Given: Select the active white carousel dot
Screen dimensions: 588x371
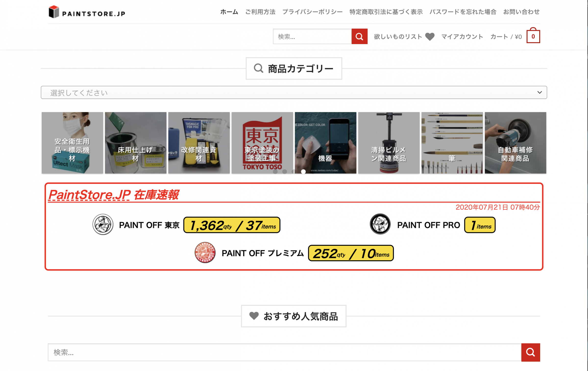Looking at the screenshot, I should point(303,172).
